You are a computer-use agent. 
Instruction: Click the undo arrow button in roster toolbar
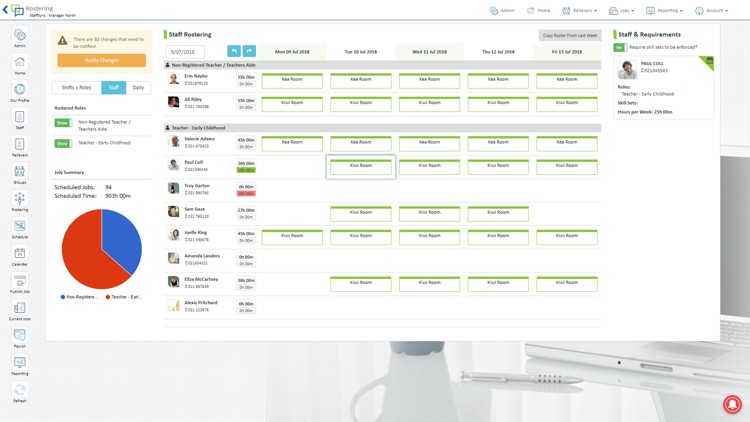click(234, 51)
